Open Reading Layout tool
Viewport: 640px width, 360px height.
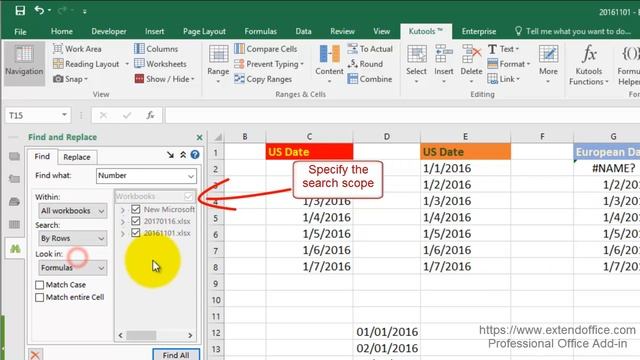86,64
